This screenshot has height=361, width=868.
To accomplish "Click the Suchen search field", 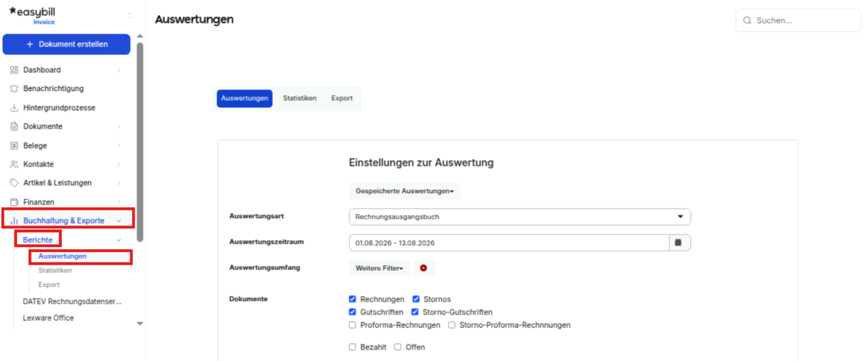I will click(x=798, y=20).
